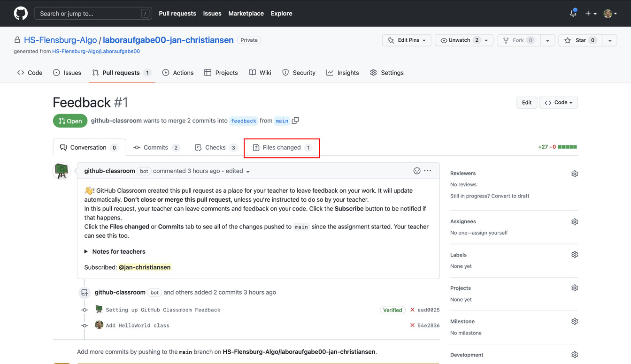Click failed status X for commit ead0025
631x364 pixels.
(412, 310)
